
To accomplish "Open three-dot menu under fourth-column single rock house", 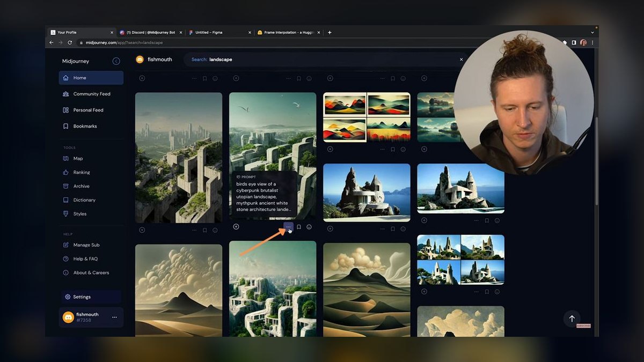I will click(x=477, y=220).
